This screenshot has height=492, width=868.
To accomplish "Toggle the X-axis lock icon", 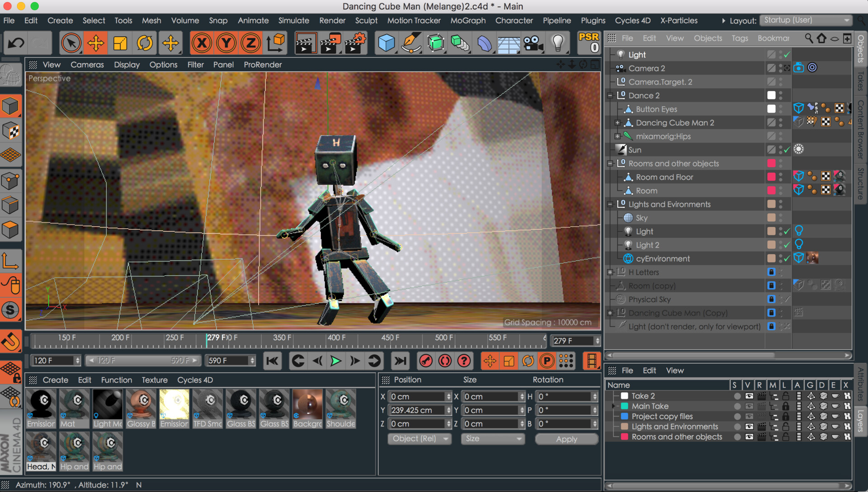I will [x=202, y=43].
